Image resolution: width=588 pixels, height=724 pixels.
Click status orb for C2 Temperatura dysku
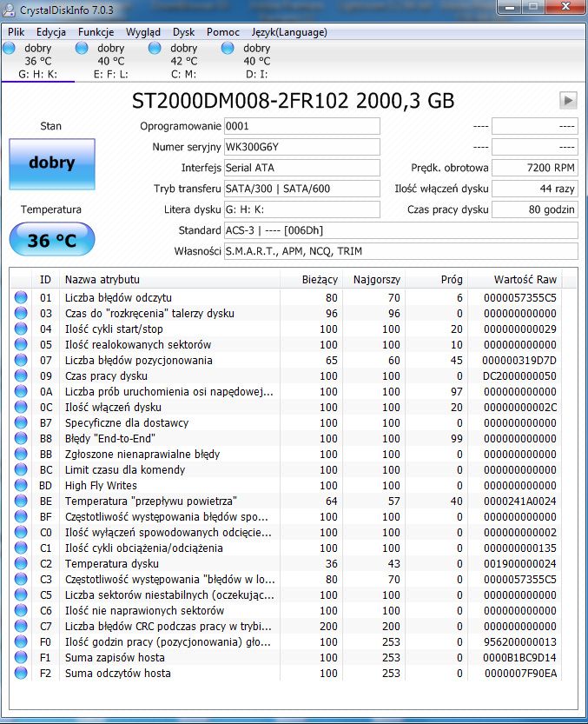[x=21, y=563]
